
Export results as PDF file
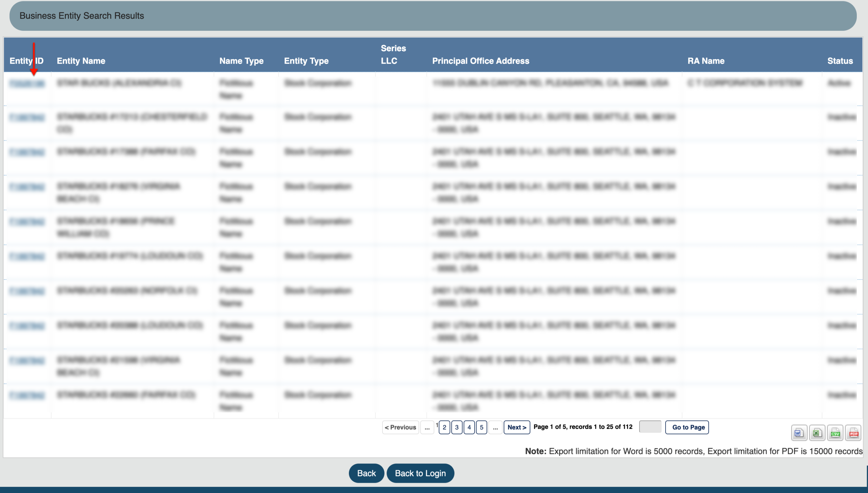853,433
